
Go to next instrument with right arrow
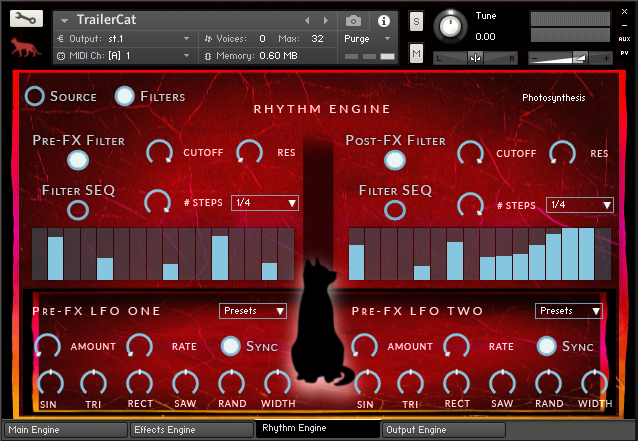(326, 20)
